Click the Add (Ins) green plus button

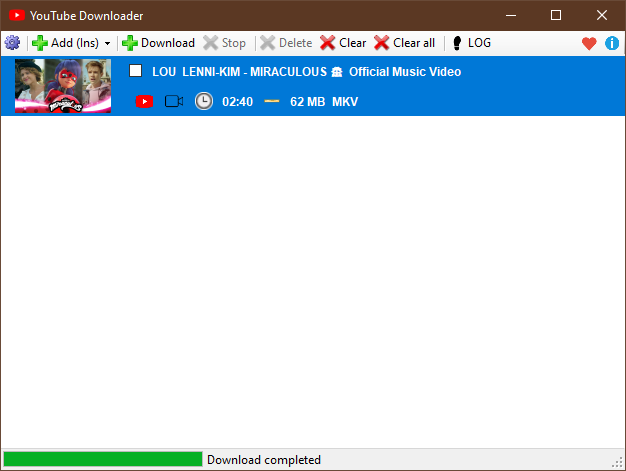tap(66, 43)
